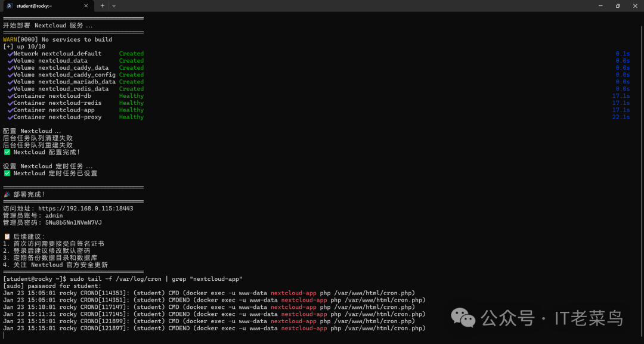Click the admin password text 5Nu8b5Nn1NVmN7VJ
The image size is (644, 344).
click(73, 222)
